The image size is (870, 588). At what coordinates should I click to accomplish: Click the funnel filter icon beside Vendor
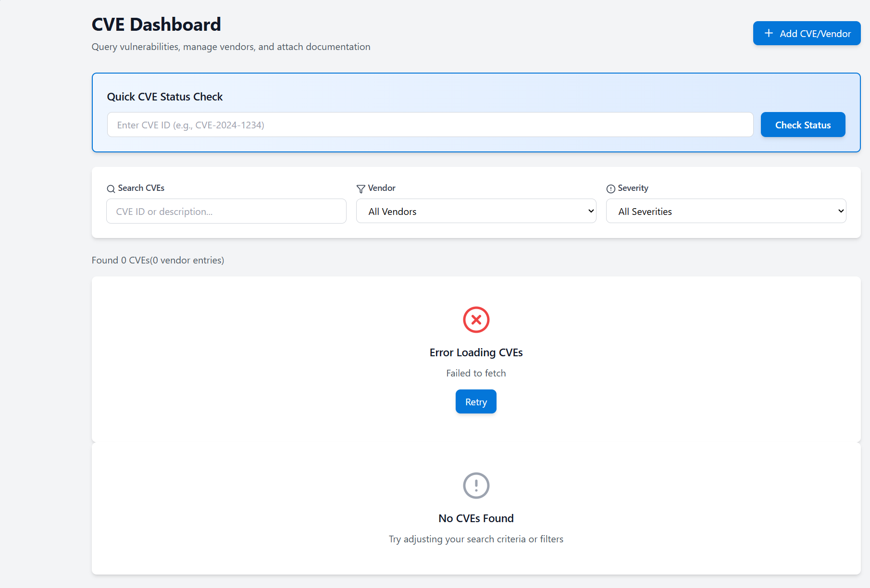361,189
